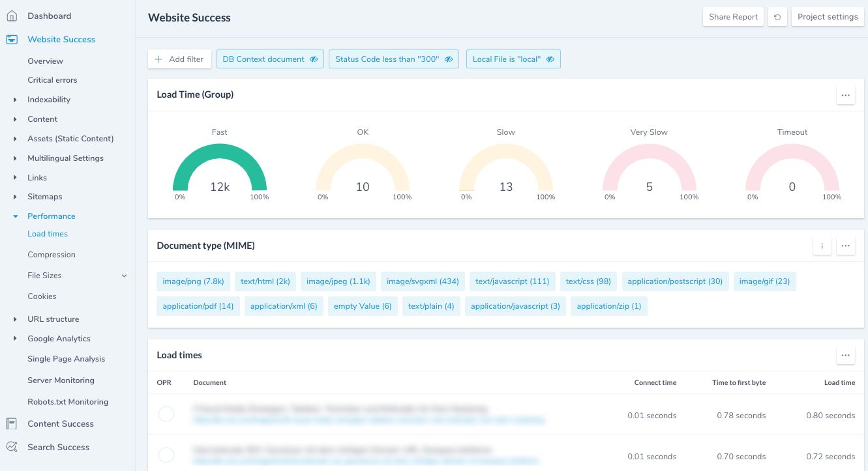Filter by application/pdf (14) tag
Screen dimensions: 868x471
(198, 306)
